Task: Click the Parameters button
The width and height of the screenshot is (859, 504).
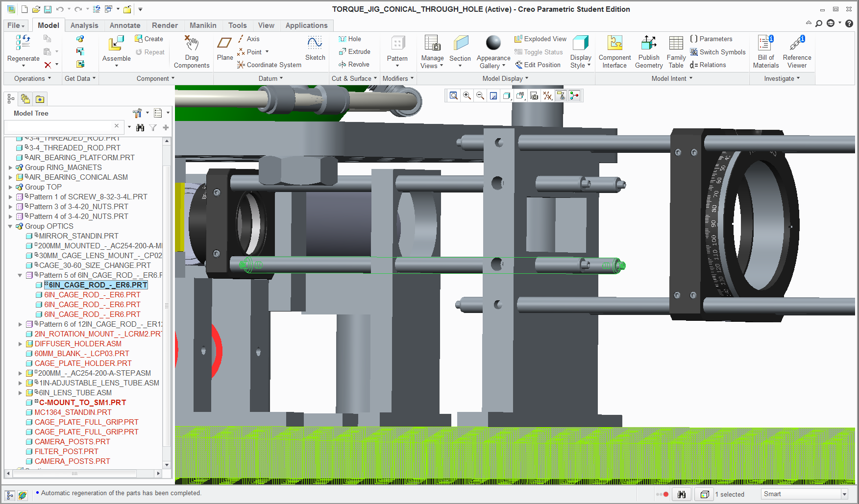Action: pyautogui.click(x=711, y=39)
